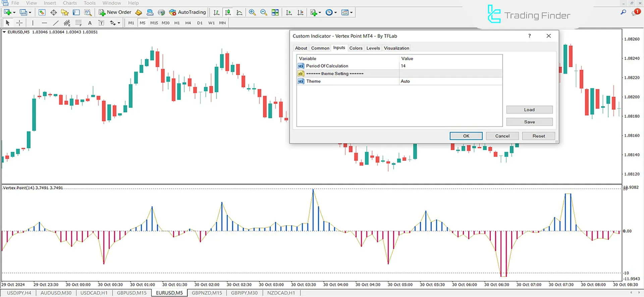This screenshot has width=644, height=297.
Task: Toggle AutoTrading on or off
Action: pos(187,12)
